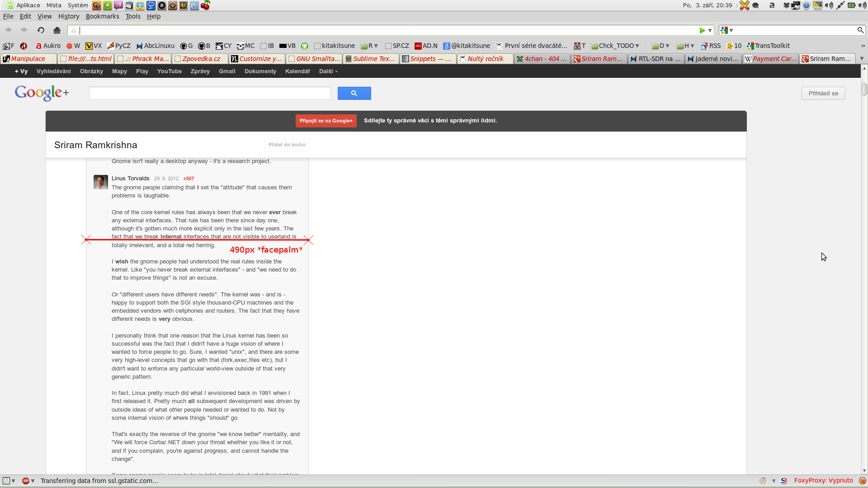Toggle FoxyProxy: Vypnuto status text
This screenshot has height=488, width=868.
tap(823, 481)
